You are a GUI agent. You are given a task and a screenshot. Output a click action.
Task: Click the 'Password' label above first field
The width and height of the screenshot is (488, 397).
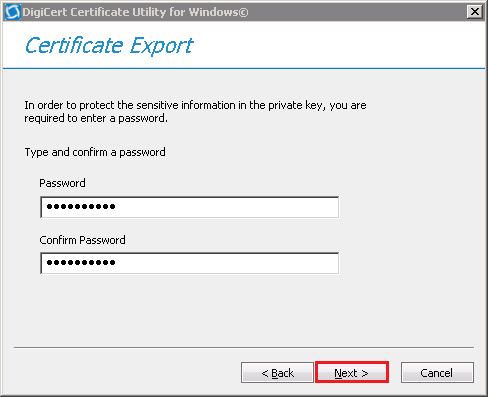[x=62, y=183]
